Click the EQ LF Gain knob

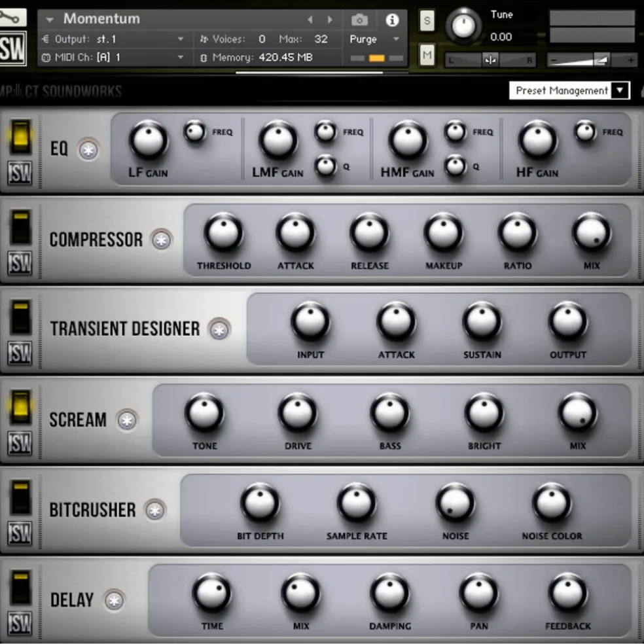(x=149, y=140)
